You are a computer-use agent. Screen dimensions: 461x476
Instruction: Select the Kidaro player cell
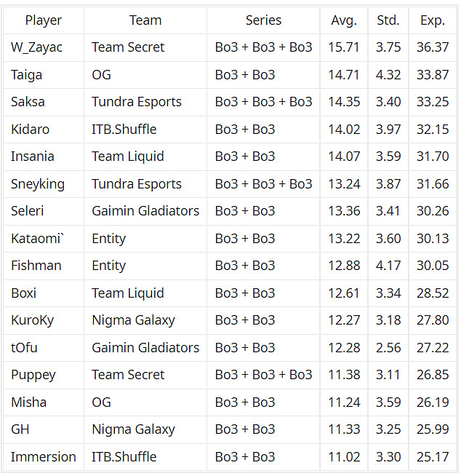tap(31, 130)
